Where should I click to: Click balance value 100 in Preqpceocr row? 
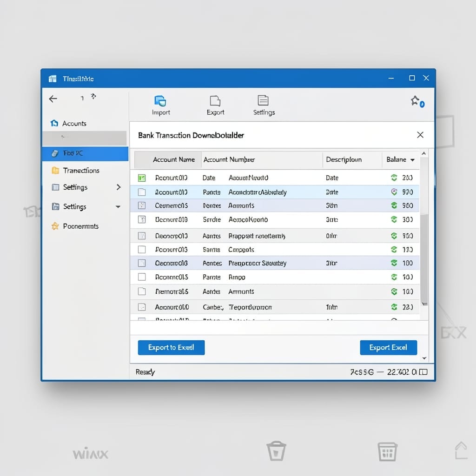tap(407, 263)
